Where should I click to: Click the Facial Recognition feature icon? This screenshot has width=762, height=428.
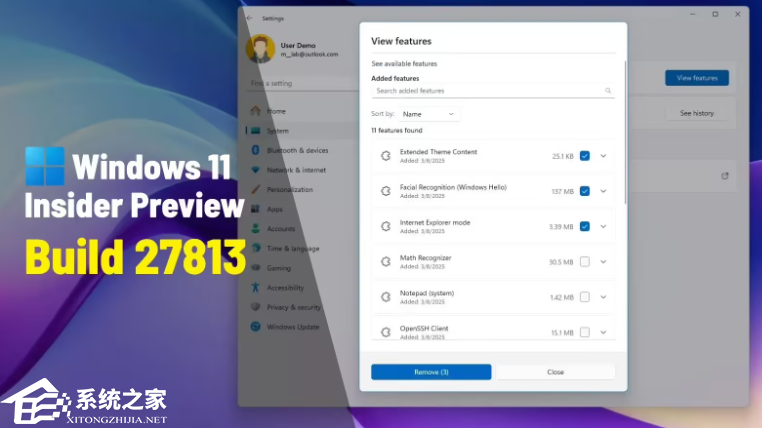click(386, 191)
